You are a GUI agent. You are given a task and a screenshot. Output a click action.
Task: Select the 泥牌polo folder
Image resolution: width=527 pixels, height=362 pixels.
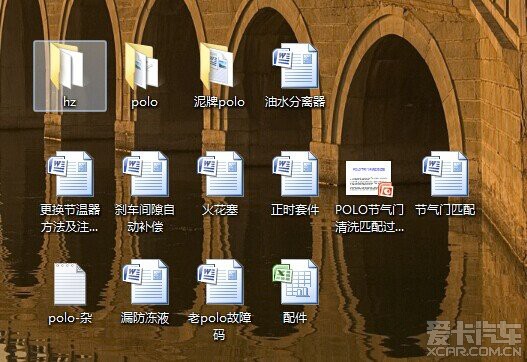tap(216, 66)
